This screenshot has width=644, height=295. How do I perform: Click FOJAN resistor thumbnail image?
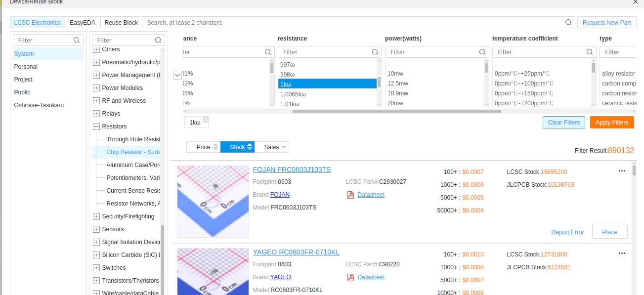(213, 202)
